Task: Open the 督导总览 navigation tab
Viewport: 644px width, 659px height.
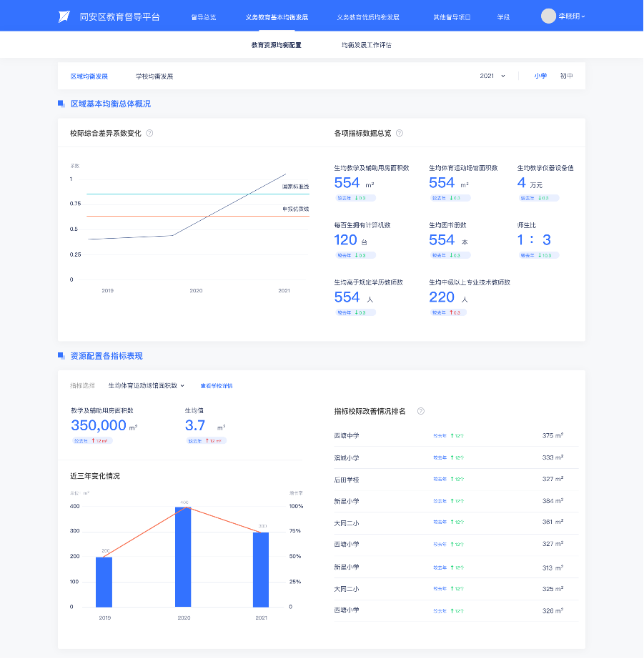Action: [203, 16]
